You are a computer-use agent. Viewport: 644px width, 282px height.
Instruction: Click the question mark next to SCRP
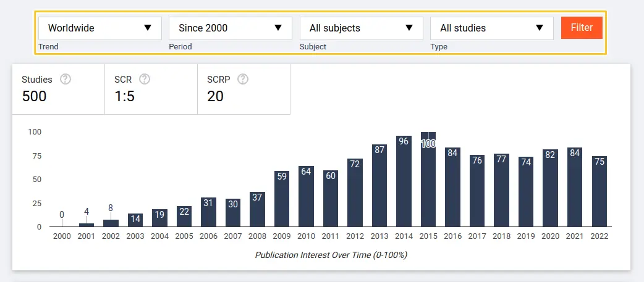point(243,79)
